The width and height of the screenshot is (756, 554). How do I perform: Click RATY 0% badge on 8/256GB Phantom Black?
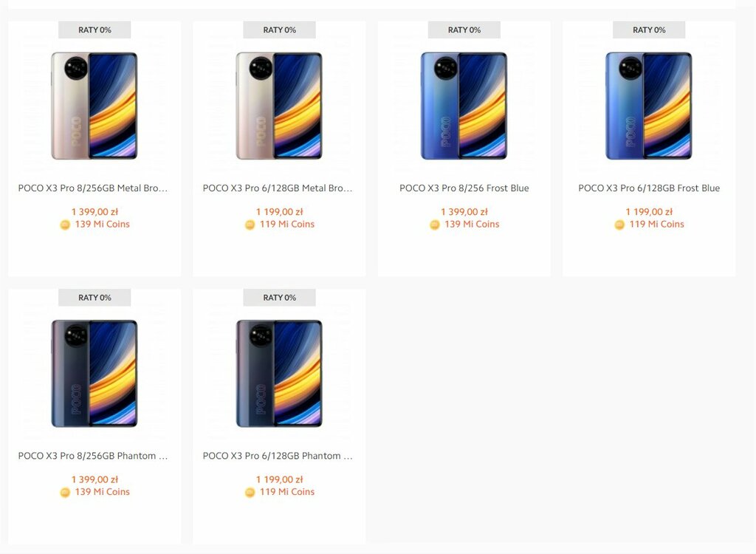click(94, 298)
